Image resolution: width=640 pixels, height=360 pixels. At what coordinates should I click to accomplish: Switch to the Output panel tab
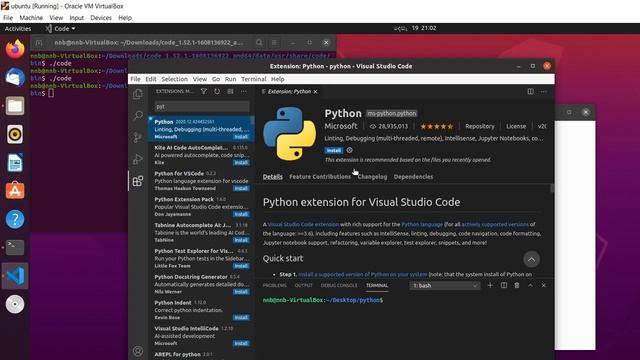click(303, 285)
